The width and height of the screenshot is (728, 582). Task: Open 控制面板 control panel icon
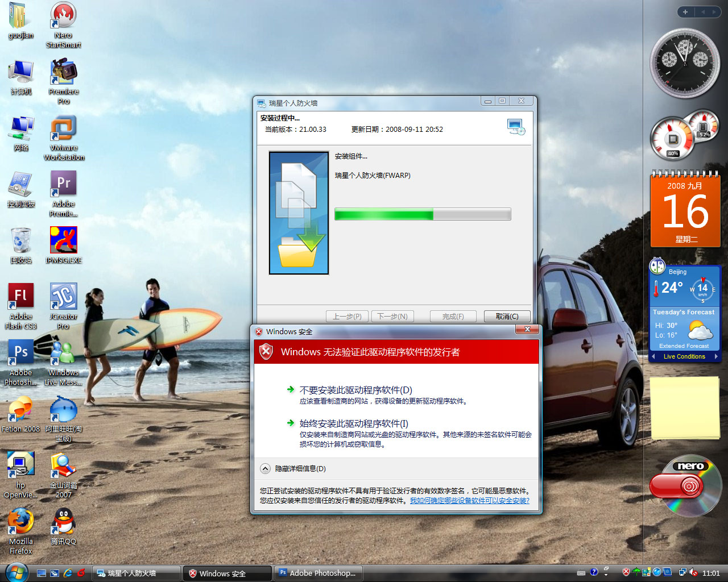click(21, 189)
